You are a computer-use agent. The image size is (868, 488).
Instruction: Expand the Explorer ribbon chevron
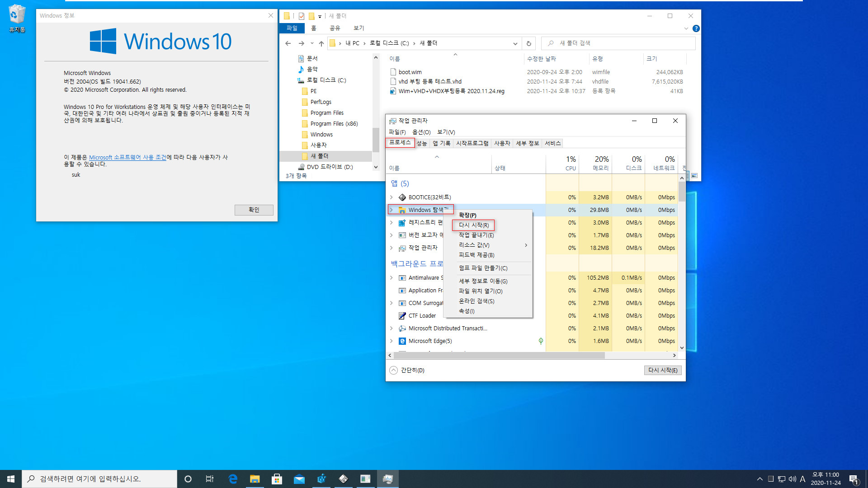(x=686, y=28)
